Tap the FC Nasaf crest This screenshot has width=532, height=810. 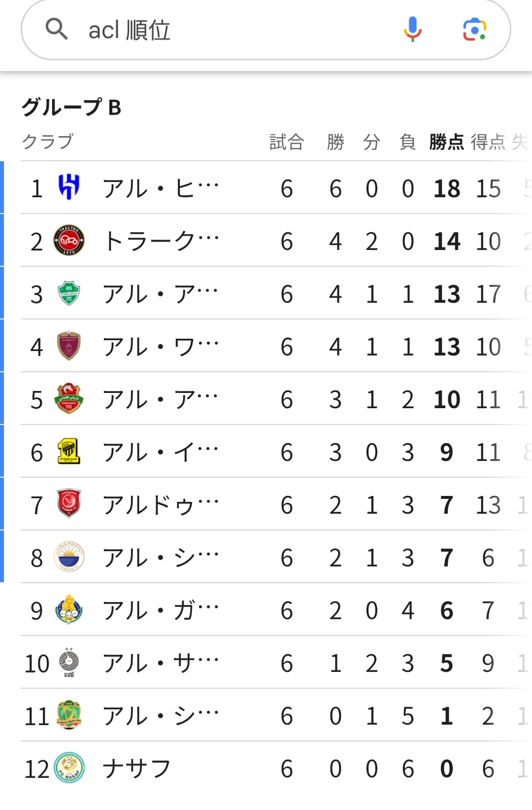tap(68, 768)
